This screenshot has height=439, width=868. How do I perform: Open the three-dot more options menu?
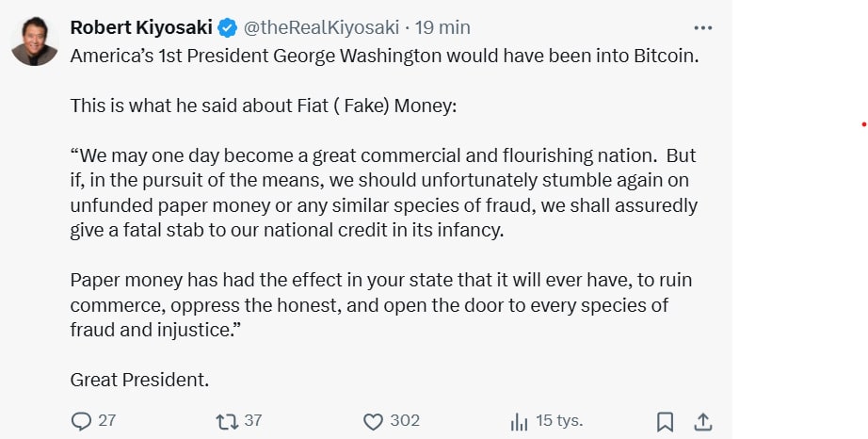[x=702, y=27]
